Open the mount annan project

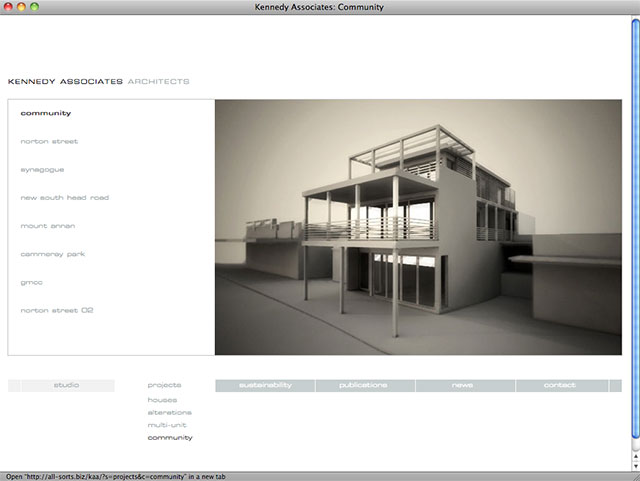(x=48, y=226)
